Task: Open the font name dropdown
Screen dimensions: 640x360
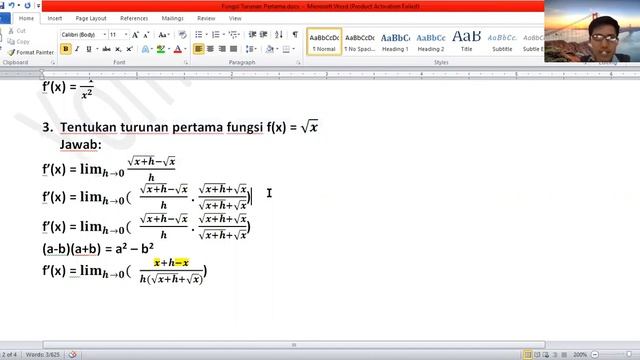Action: (104, 35)
